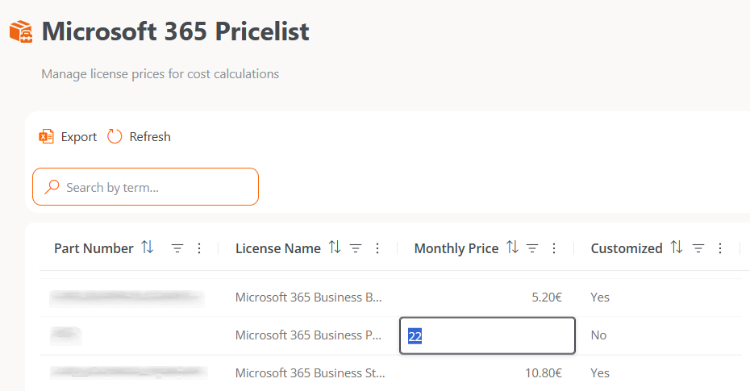Click the Customized column header

coord(627,248)
